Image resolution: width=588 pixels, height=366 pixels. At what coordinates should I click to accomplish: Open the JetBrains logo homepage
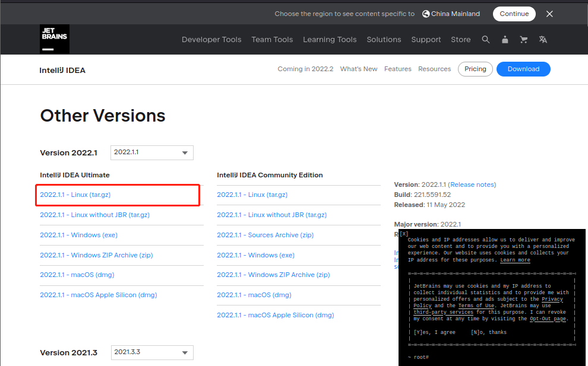tap(55, 39)
